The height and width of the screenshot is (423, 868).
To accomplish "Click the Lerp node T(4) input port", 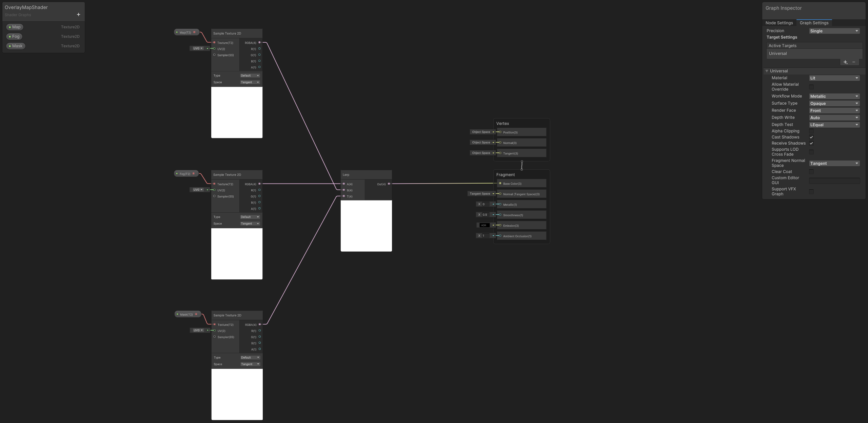I will (x=344, y=196).
